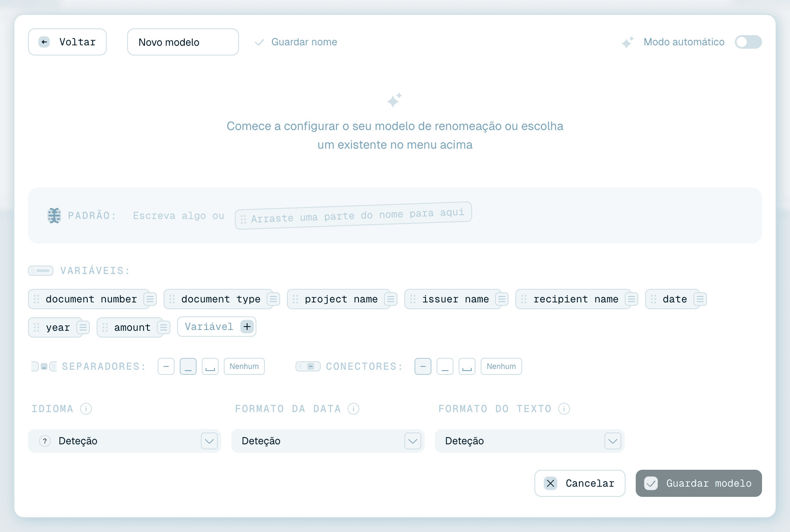Image resolution: width=790 pixels, height=532 pixels.
Task: Select the space separator option
Action: pyautogui.click(x=210, y=366)
